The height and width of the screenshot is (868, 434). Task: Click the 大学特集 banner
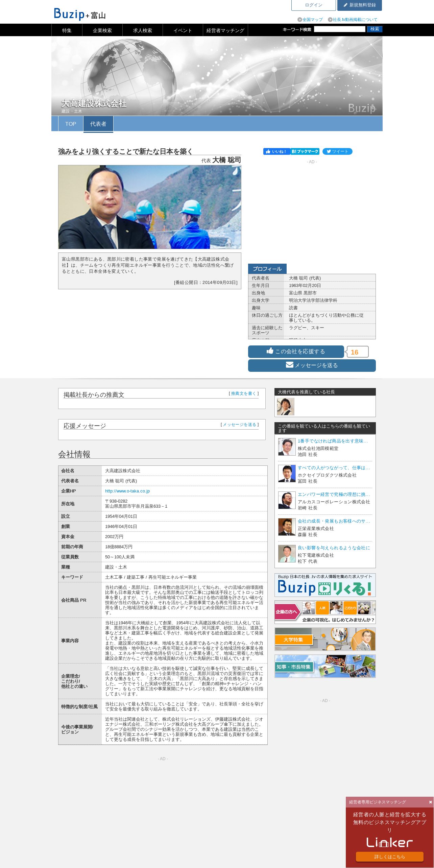(325, 639)
